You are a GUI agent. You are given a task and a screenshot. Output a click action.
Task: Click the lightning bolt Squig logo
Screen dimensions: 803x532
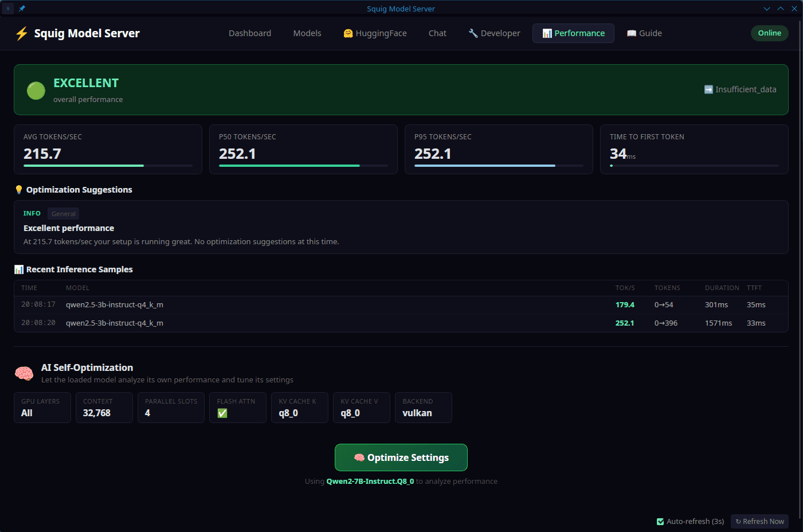tap(21, 33)
